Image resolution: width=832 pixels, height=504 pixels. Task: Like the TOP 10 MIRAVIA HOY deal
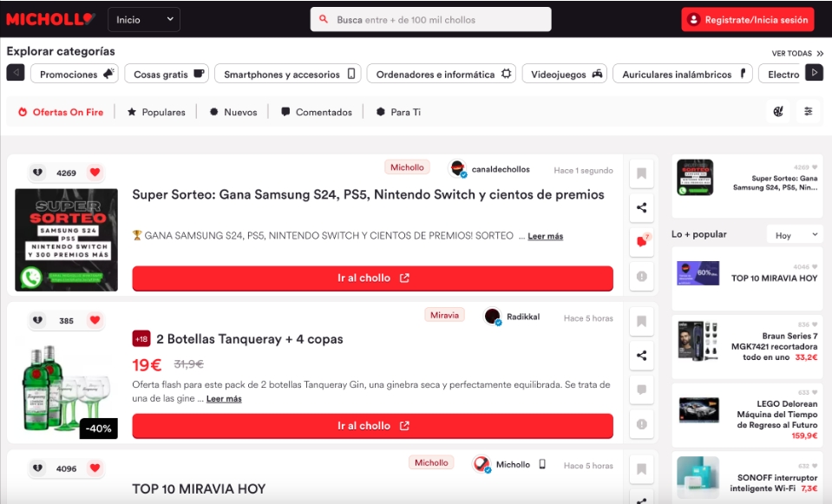(95, 468)
